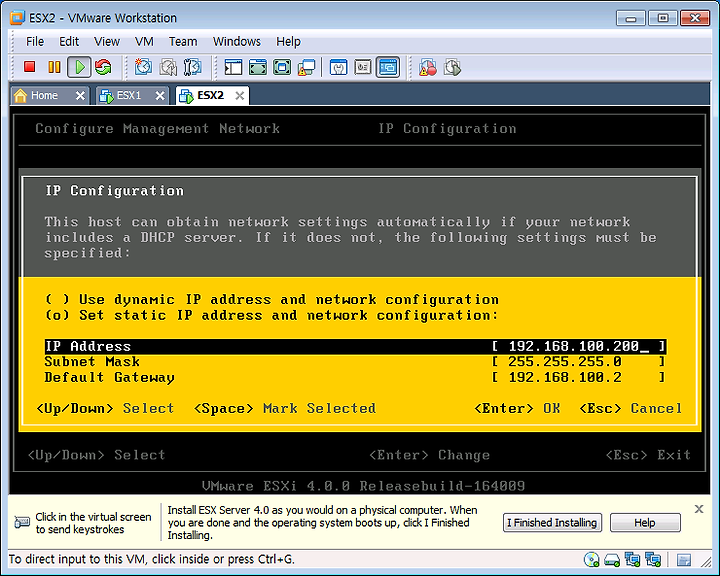Click the Esc Cancel text in dialog

630,408
